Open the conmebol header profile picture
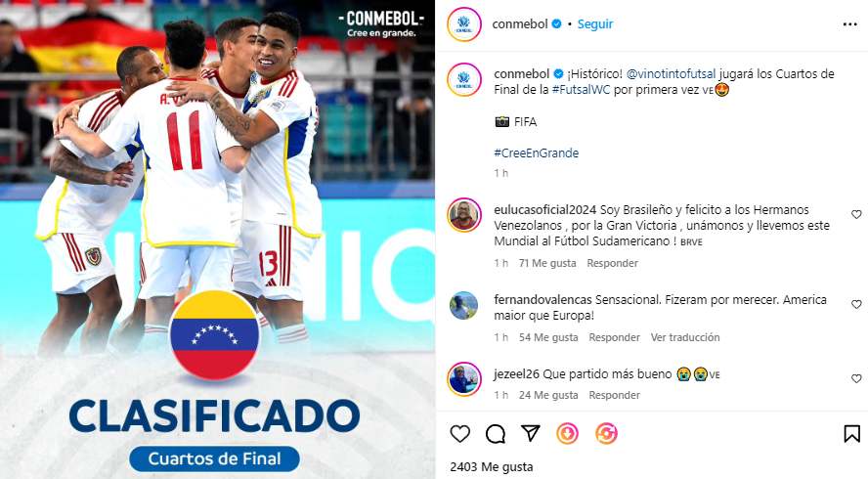Image resolution: width=868 pixels, height=479 pixels. (x=464, y=24)
